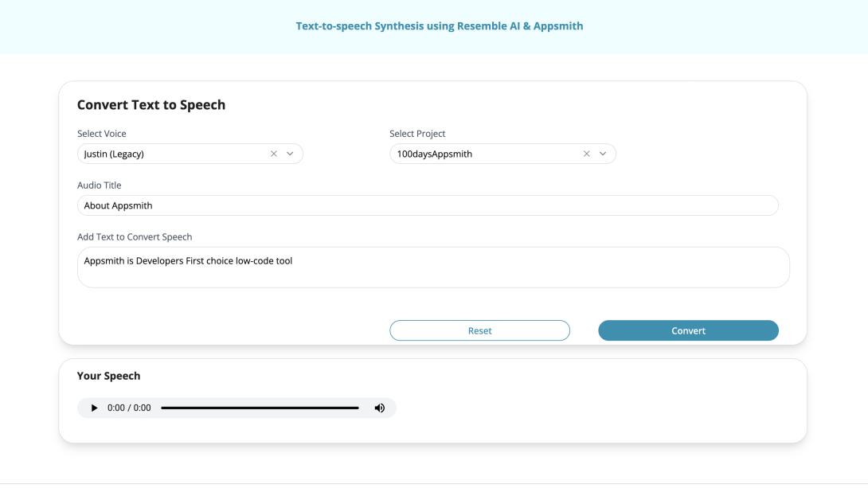Screen dimensions: 868x488
Task: Click the 0:00 / 0:00 time display
Action: point(129,407)
